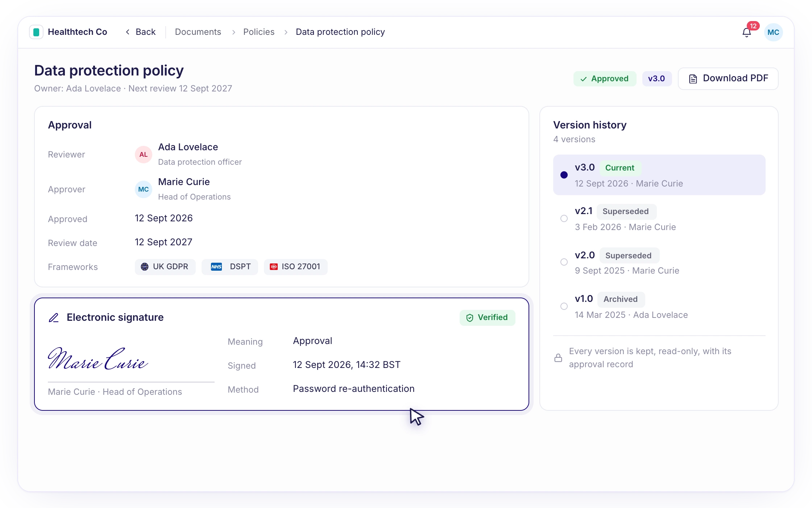Click the Superseded tag on v2.1
The height and width of the screenshot is (508, 812).
point(626,212)
